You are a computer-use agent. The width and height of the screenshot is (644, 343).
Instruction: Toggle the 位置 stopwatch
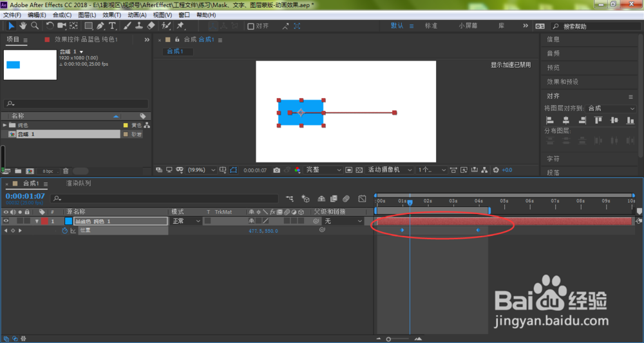point(64,231)
